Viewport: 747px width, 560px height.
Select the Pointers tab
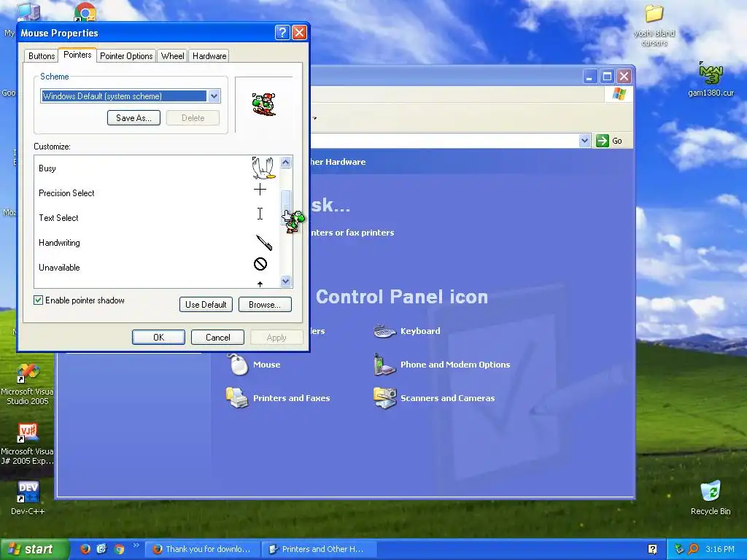pos(77,55)
